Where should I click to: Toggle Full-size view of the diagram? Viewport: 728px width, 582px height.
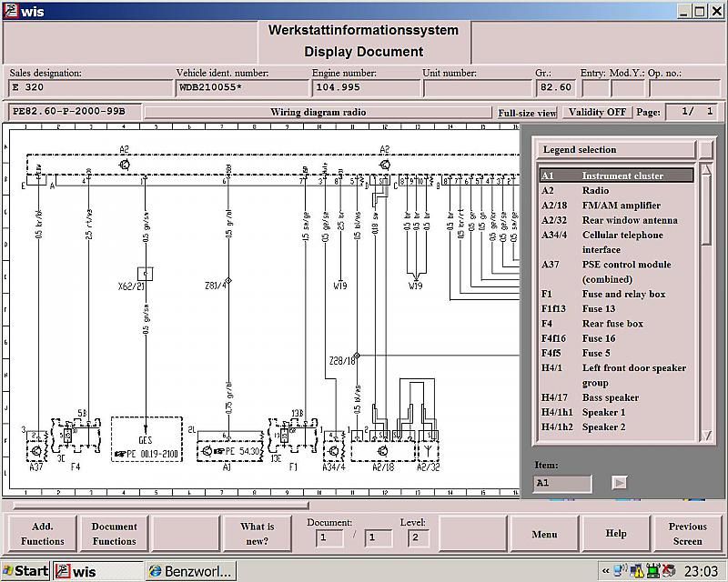pos(527,113)
